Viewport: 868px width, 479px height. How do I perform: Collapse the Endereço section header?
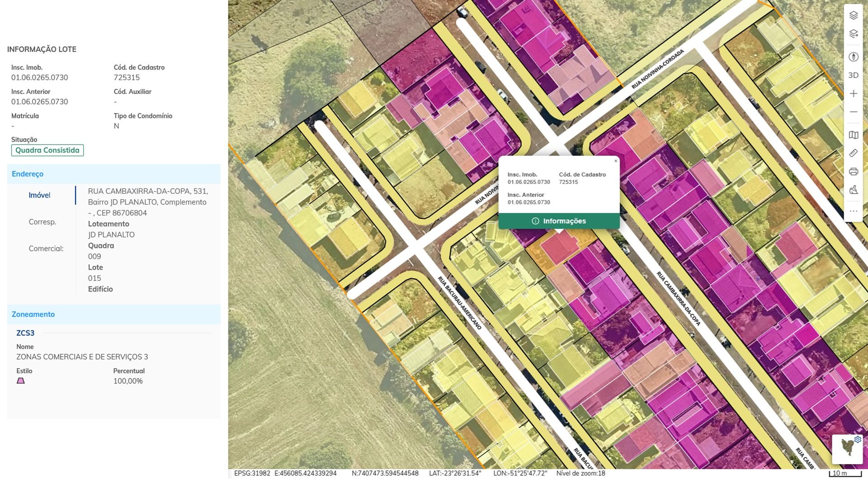click(x=113, y=174)
